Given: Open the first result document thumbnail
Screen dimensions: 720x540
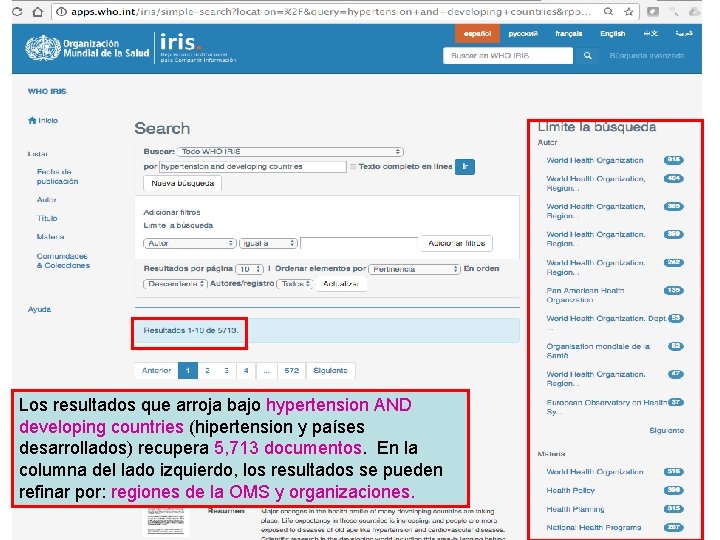Looking at the screenshot, I should [165, 521].
